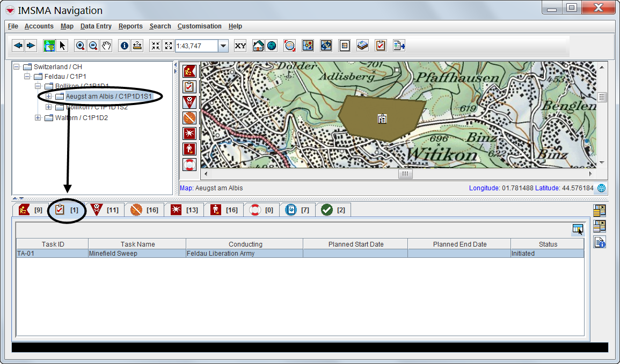The height and width of the screenshot is (364, 620).
Task: Click the map horizontal scrollbar thumb
Action: 405,174
